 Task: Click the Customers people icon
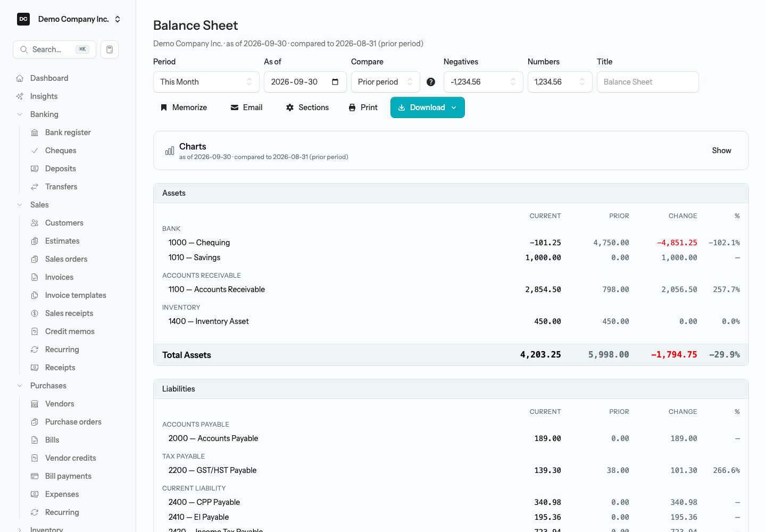coord(35,223)
